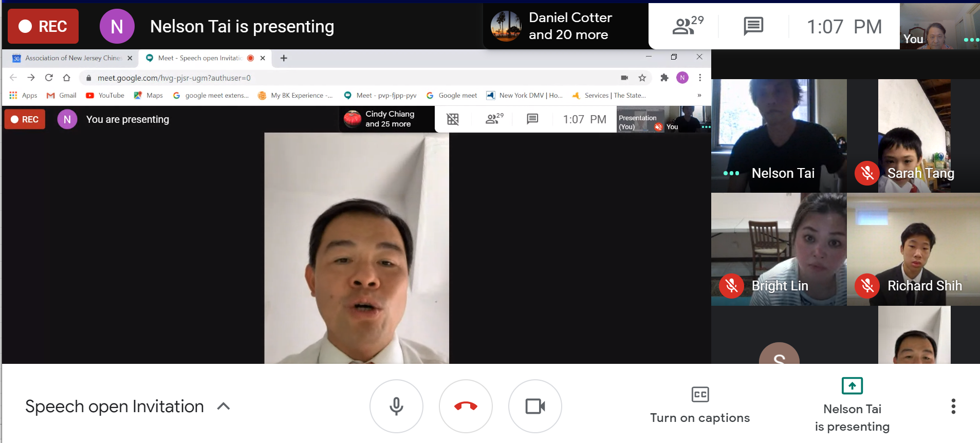Reload the page in the browser
The image size is (980, 443).
click(x=49, y=78)
